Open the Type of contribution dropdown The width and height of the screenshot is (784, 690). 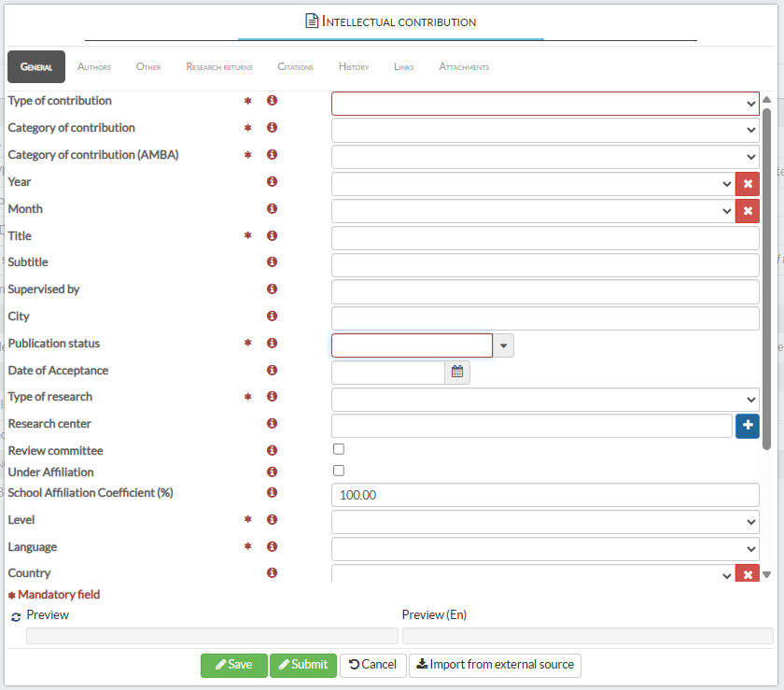tap(545, 104)
